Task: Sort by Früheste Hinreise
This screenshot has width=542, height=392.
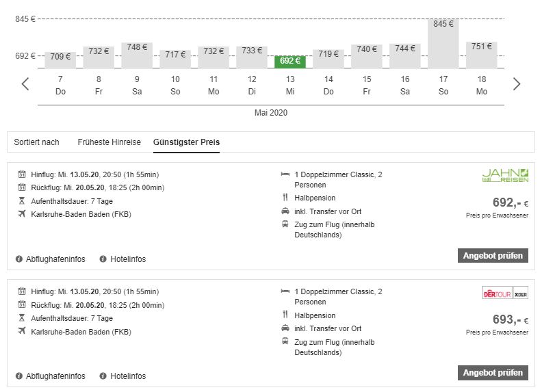Action: coord(109,142)
